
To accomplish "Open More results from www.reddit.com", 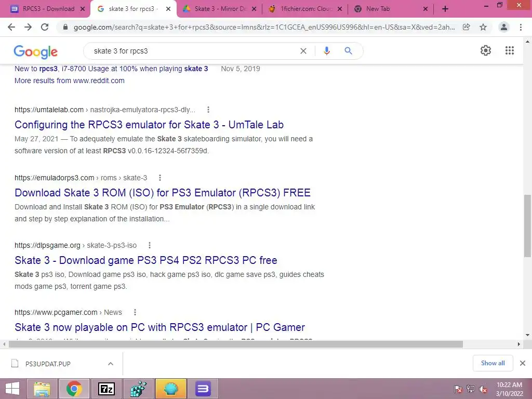I will coord(70,81).
